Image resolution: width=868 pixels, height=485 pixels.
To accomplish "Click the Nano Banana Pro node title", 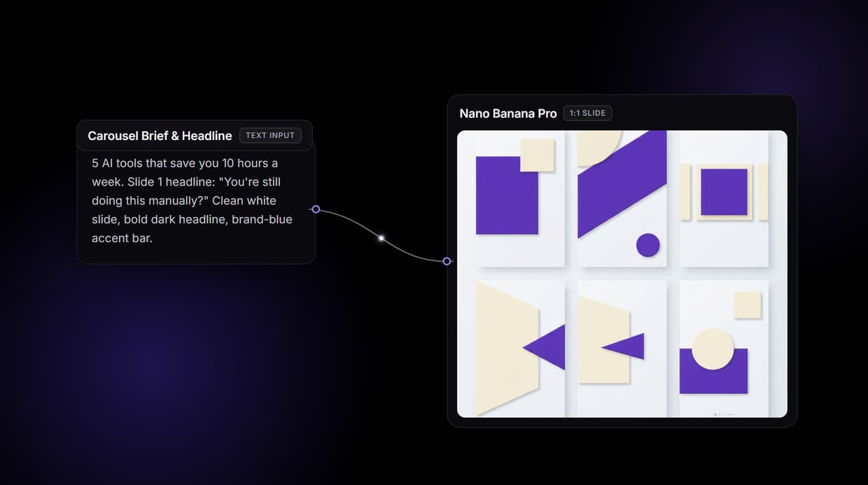I will [508, 113].
